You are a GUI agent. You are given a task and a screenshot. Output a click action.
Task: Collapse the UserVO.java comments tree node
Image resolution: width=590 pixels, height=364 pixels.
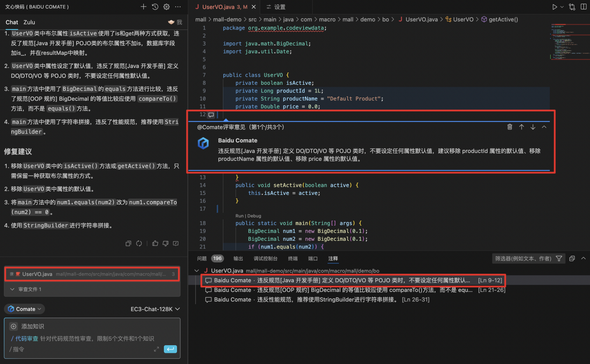[197, 271]
